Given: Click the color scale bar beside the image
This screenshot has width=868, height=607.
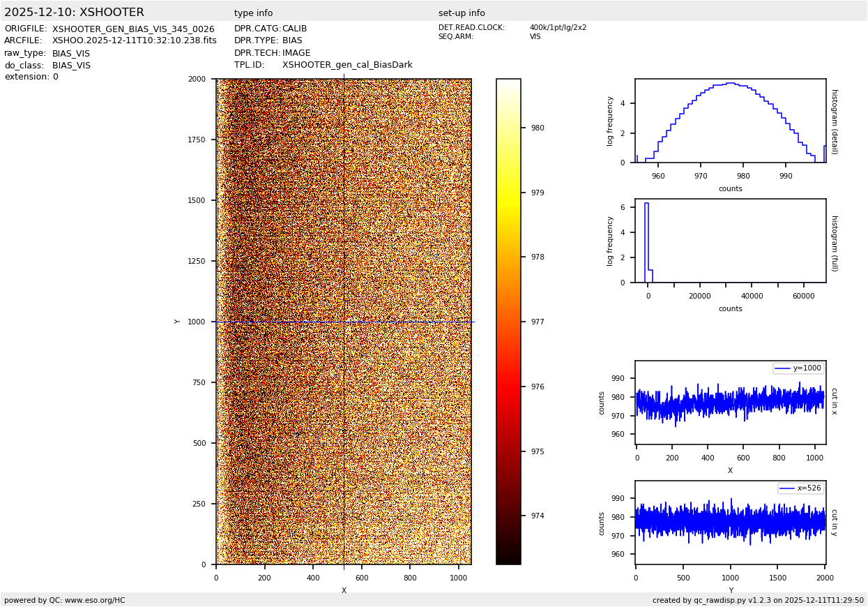Looking at the screenshot, I should [x=508, y=321].
